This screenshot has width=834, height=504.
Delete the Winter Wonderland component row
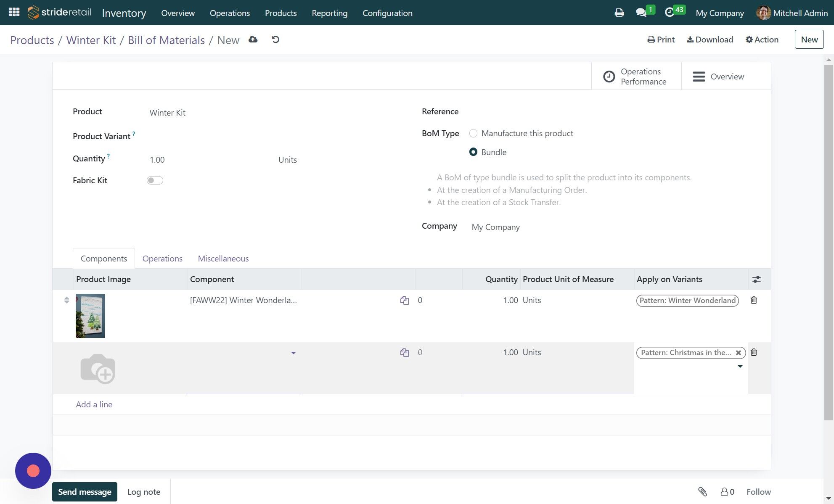pyautogui.click(x=754, y=300)
